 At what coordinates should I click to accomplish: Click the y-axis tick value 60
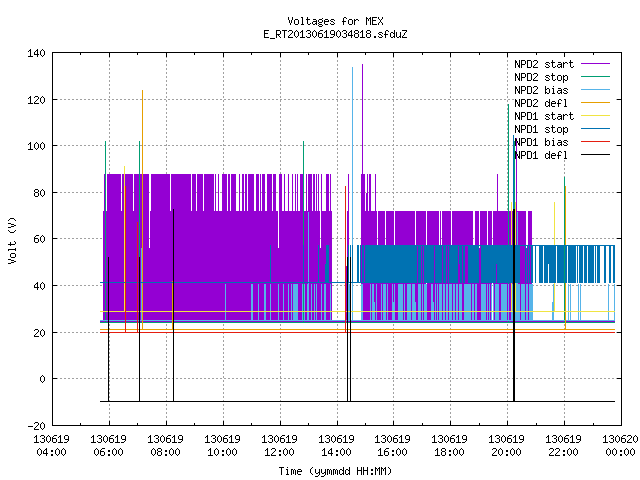coord(39,239)
